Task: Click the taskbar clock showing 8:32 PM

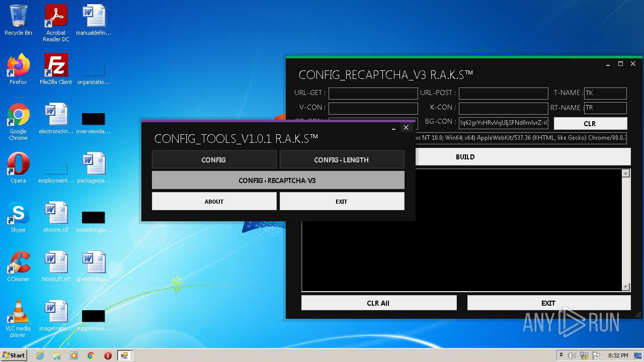Action: (x=618, y=355)
